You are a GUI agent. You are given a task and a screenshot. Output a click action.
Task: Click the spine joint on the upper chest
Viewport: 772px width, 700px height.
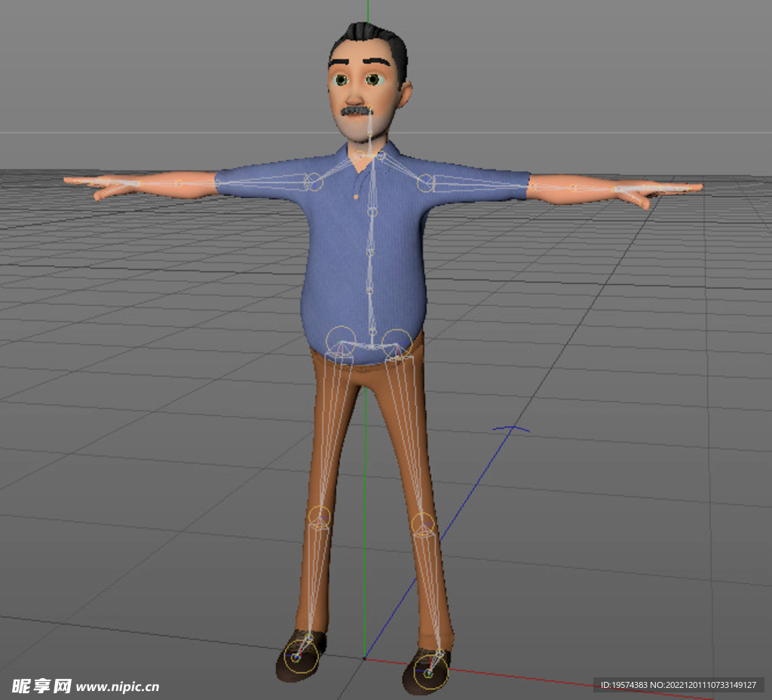pos(371,212)
